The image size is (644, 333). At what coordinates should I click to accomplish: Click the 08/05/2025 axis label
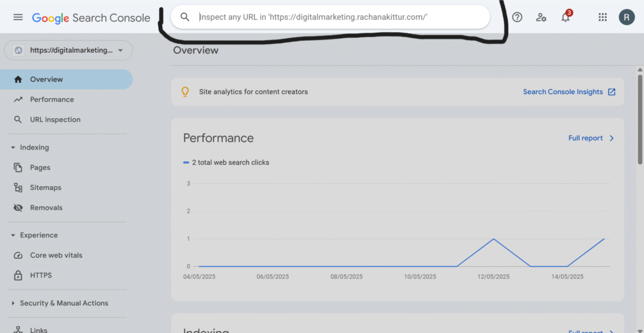[x=347, y=277]
